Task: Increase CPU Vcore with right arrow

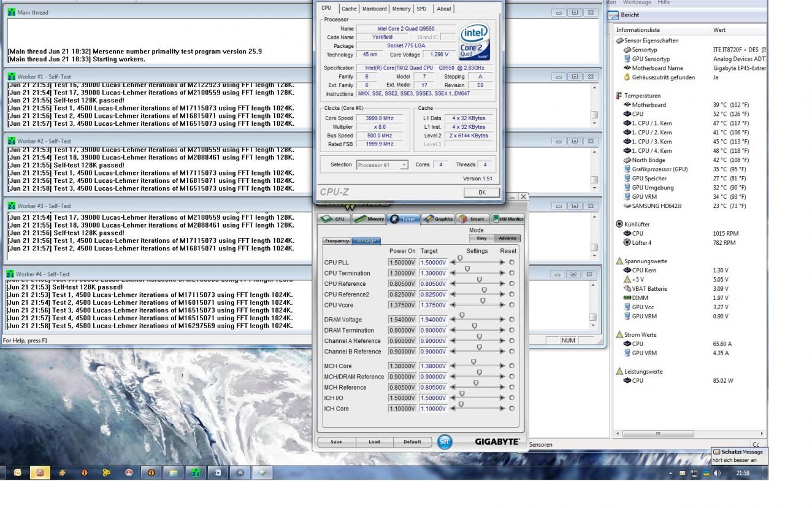Action: pyautogui.click(x=502, y=305)
